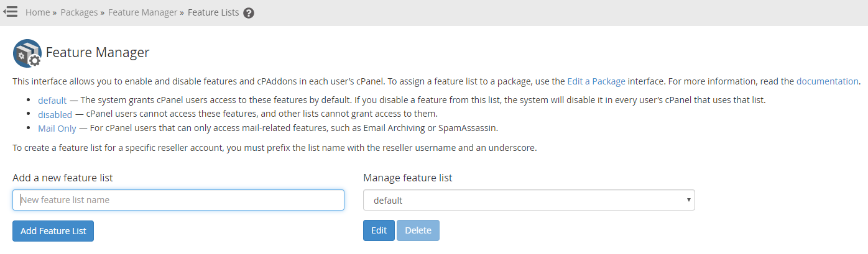Select the Feature Manager breadcrumb item
The height and width of the screenshot is (254, 868).
142,12
